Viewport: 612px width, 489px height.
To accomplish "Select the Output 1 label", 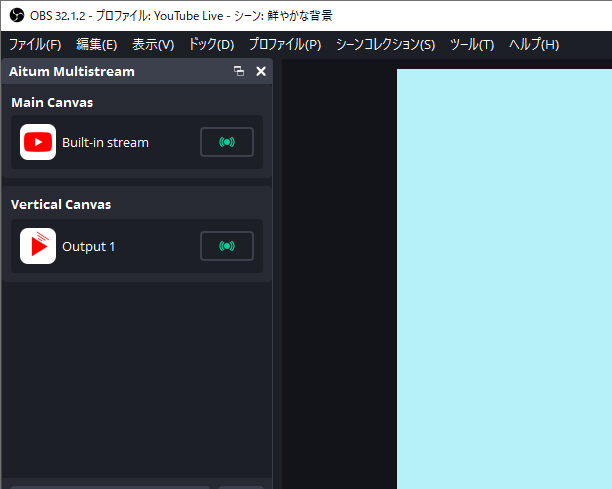I will coord(89,247).
